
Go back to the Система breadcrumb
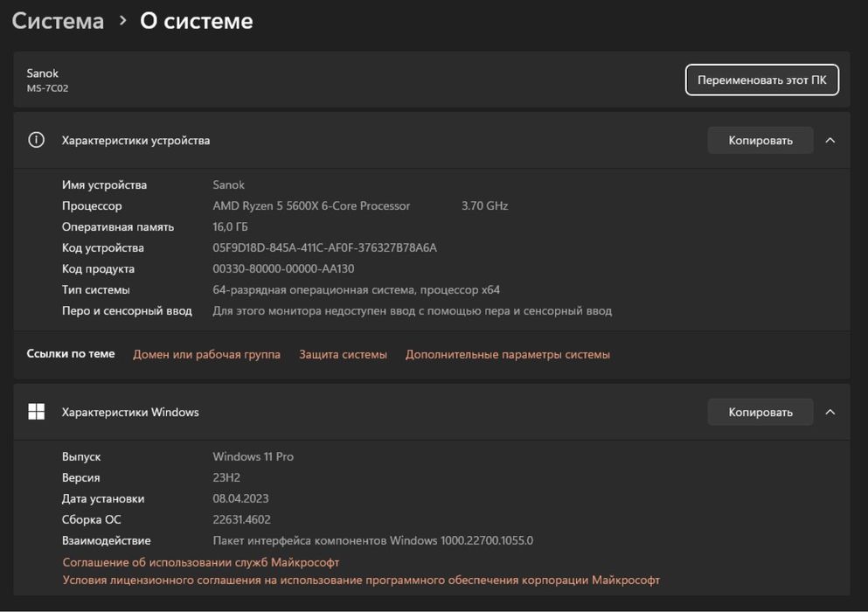(58, 21)
